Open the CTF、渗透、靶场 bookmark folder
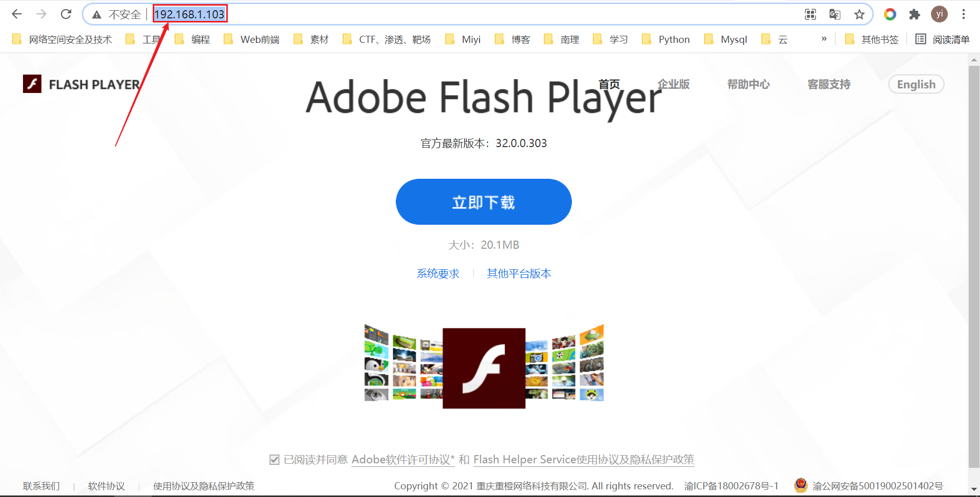The width and height of the screenshot is (980, 497). point(387,39)
